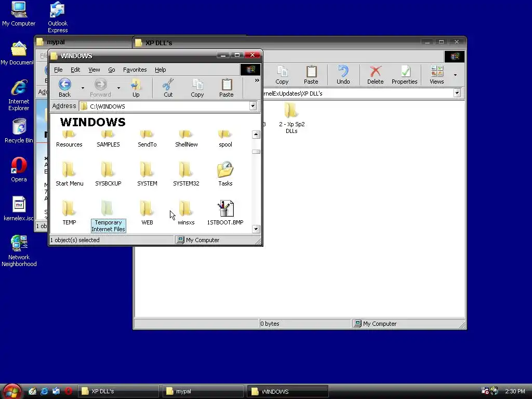Screen dimensions: 532x399
Task: Open Recycle Bin desktop icon
Action: (19, 131)
